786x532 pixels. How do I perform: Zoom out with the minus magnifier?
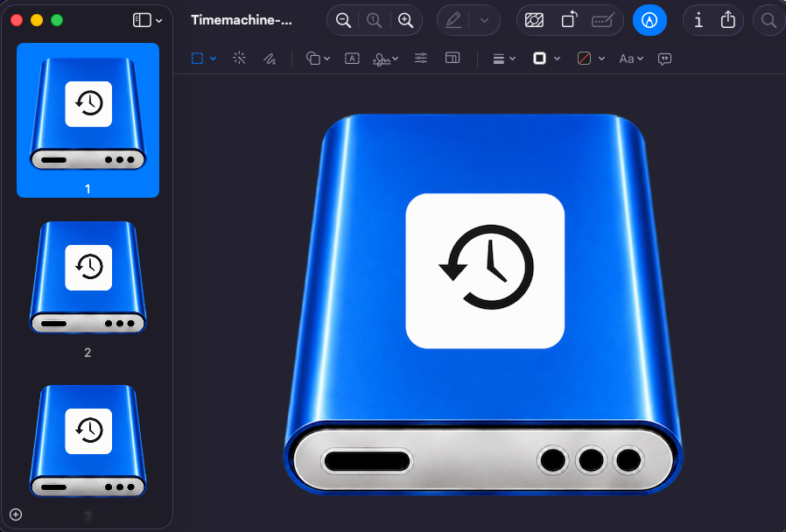click(x=343, y=20)
